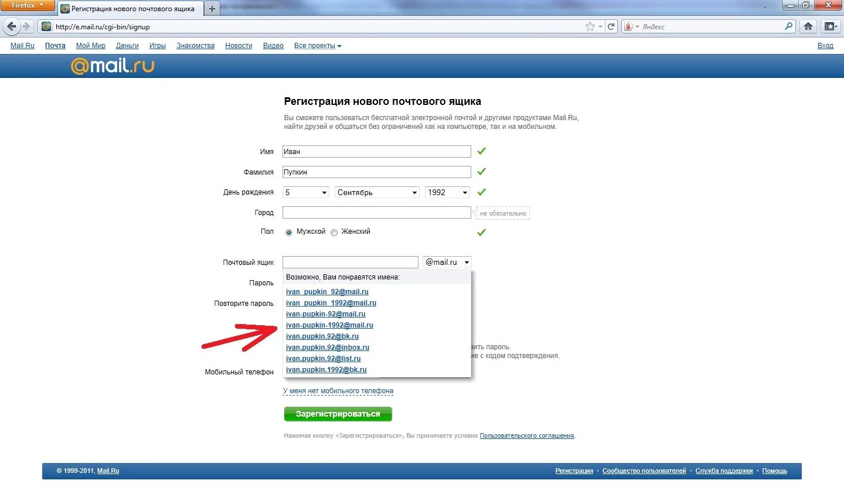844x504 pixels.
Task: Choose suggestion ivan-pupkin-92@mail.ru
Action: click(x=326, y=314)
